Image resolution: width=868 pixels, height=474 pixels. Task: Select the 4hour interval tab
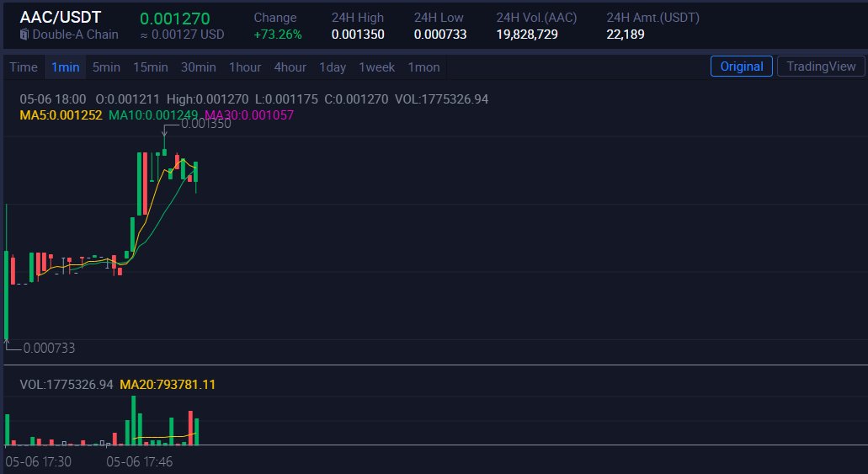(290, 67)
